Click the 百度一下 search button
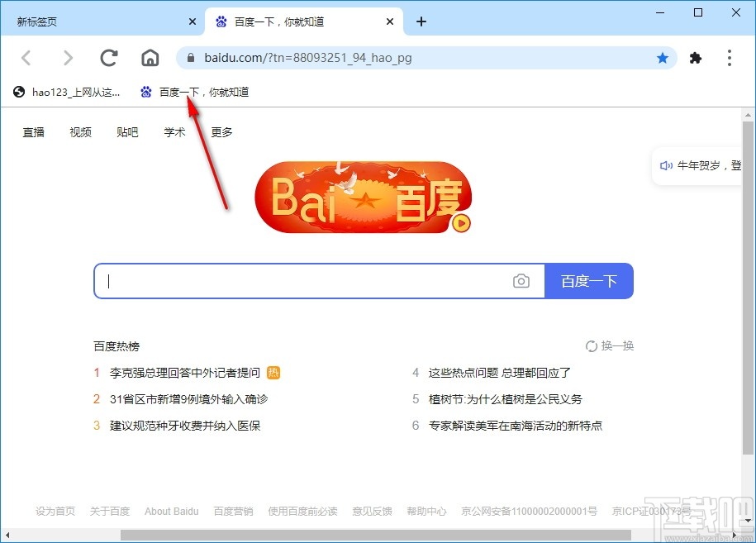The width and height of the screenshot is (756, 543). point(589,281)
